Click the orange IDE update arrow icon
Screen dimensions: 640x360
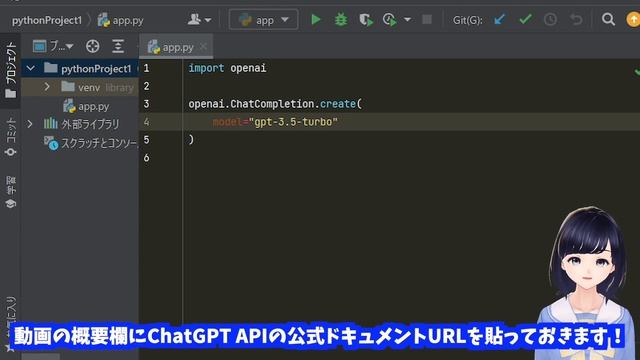[633, 20]
